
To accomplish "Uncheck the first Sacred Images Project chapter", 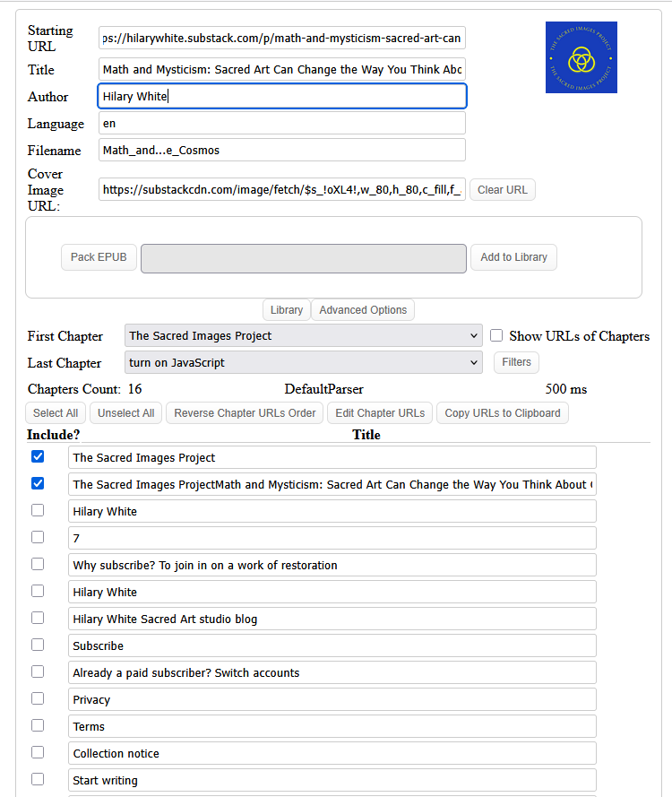I will pyautogui.click(x=38, y=456).
